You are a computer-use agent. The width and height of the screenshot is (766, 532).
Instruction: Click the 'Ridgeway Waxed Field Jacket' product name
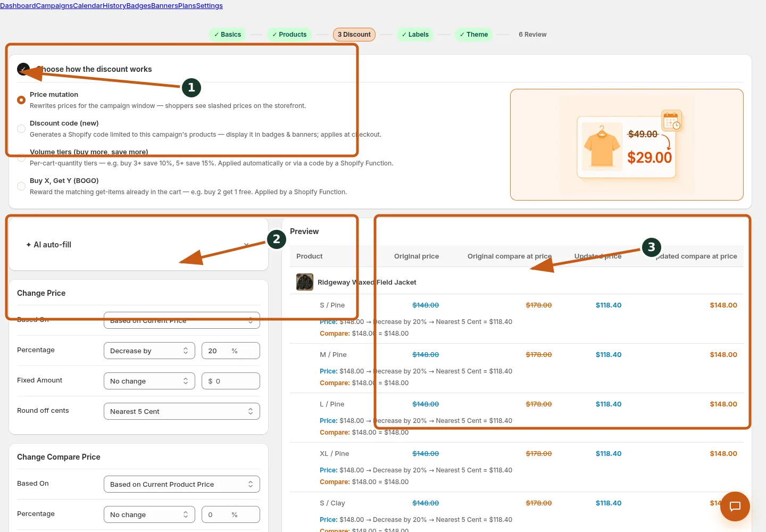(367, 282)
